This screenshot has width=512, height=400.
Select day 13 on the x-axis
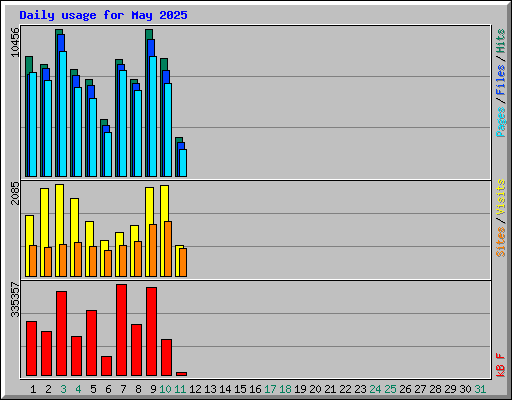click(x=210, y=389)
